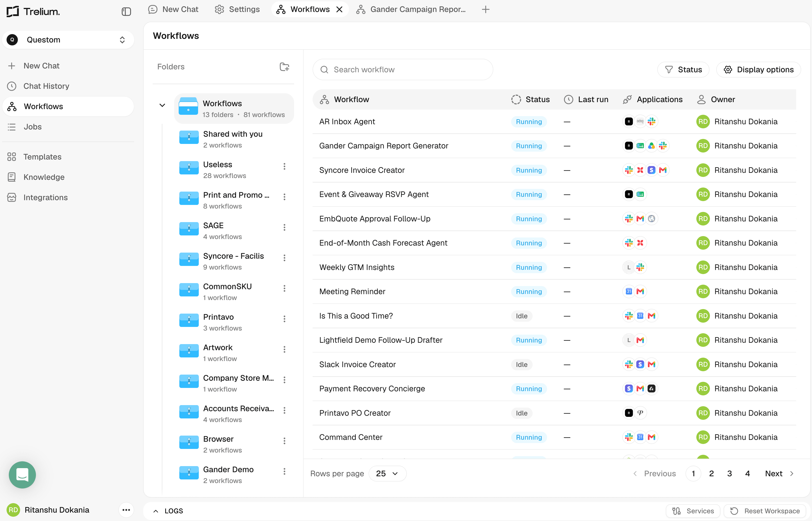Click Google Drive icon in Gander Campaign row
812x521 pixels.
point(652,146)
